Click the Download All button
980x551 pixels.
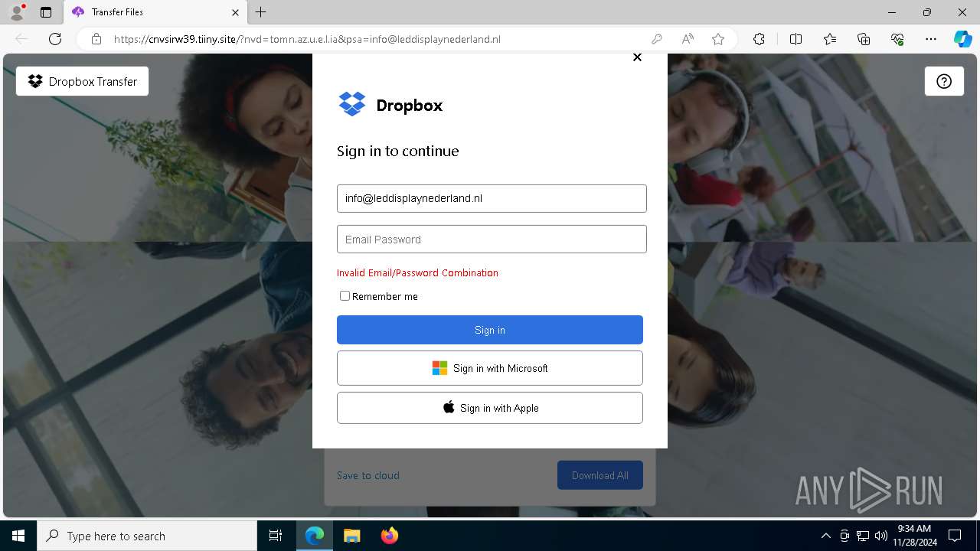[600, 475]
